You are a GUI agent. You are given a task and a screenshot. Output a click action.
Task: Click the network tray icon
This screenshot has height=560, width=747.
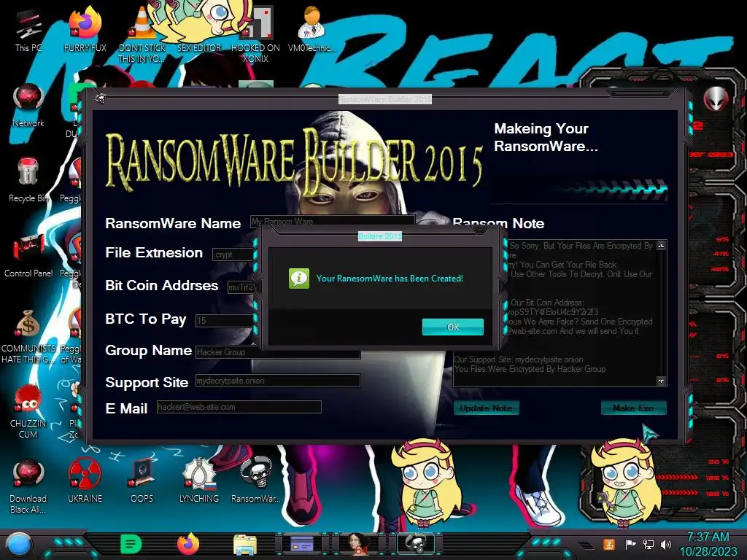(649, 544)
